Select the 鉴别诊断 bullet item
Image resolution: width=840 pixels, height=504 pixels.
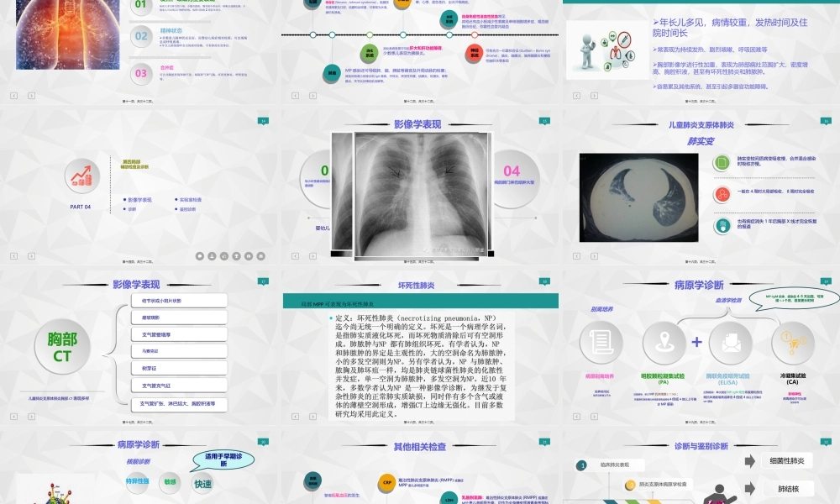[x=186, y=208]
